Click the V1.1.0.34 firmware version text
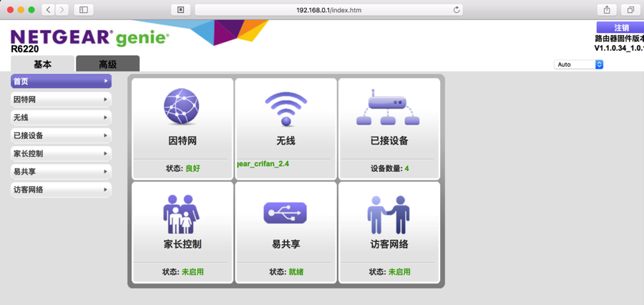The height and width of the screenshot is (305, 644). point(619,48)
